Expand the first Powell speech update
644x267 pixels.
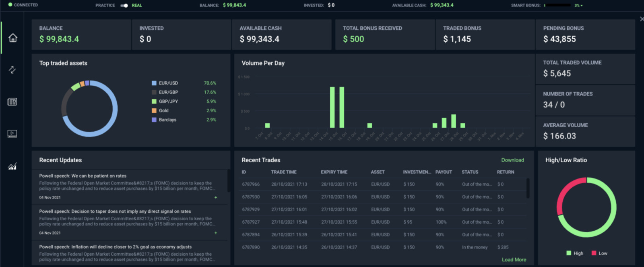pyautogui.click(x=216, y=197)
